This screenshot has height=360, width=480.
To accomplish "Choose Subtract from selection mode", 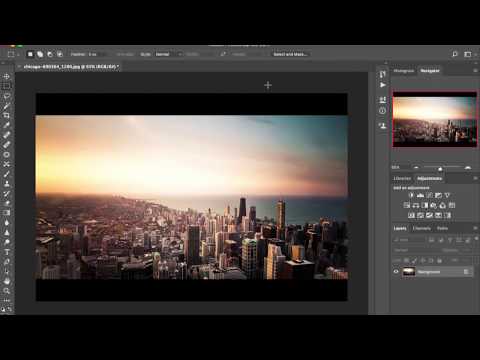I will click(50, 54).
